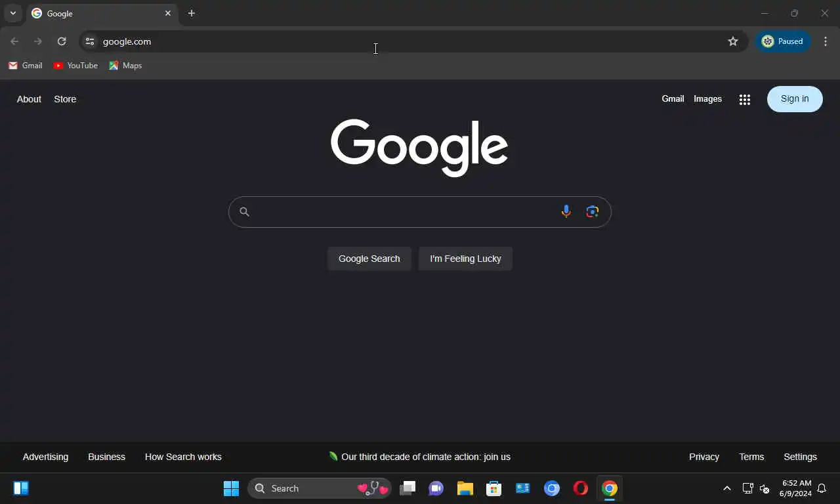Viewport: 840px width, 504px height.
Task: Open the network display tray icon
Action: (x=747, y=488)
